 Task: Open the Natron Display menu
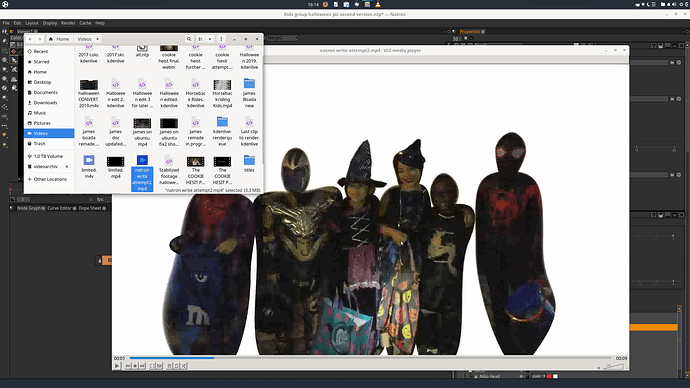(50, 23)
